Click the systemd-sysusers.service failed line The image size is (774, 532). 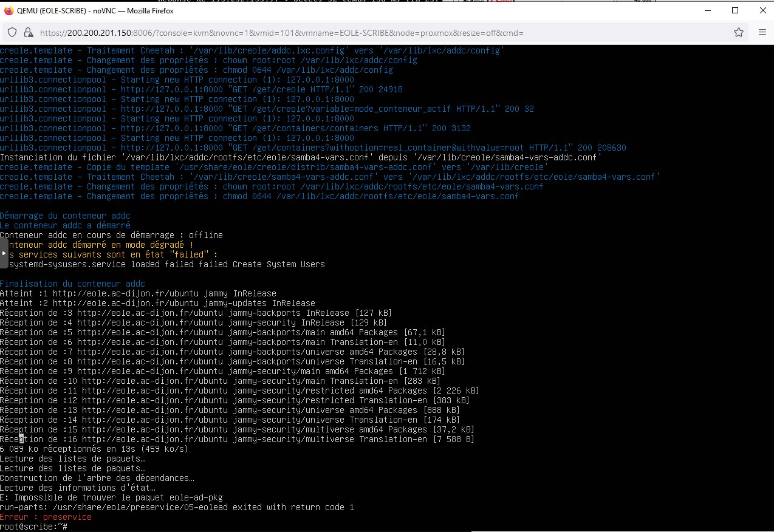164,264
